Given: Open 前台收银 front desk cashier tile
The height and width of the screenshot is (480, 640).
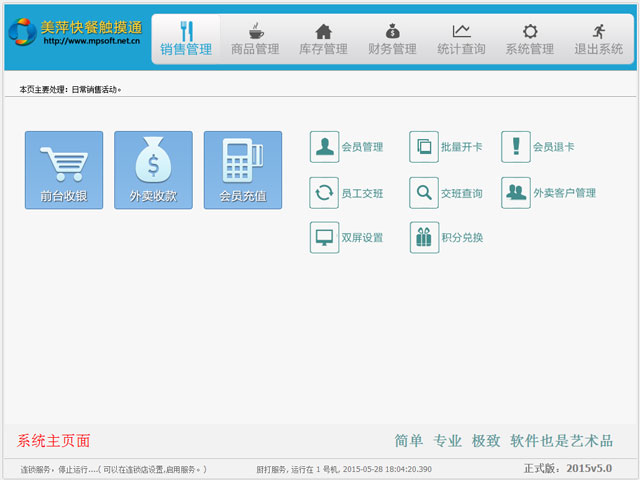Looking at the screenshot, I should click(64, 170).
